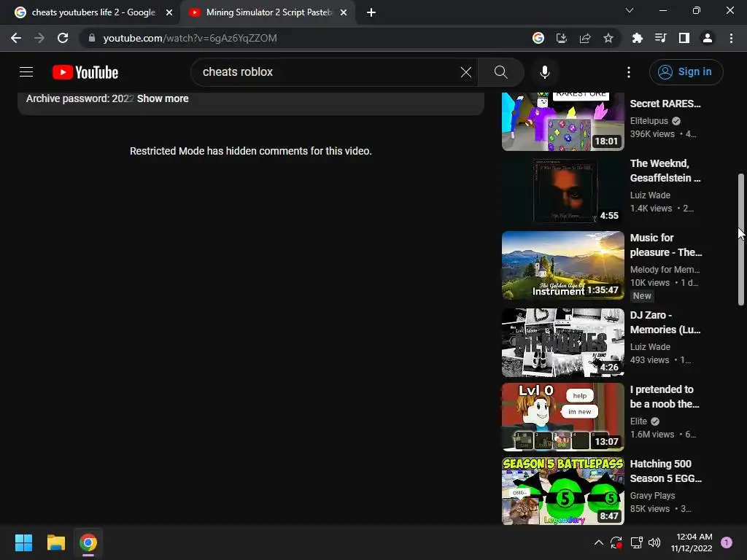
Task: Run the search with the magnifier button
Action: pyautogui.click(x=500, y=72)
